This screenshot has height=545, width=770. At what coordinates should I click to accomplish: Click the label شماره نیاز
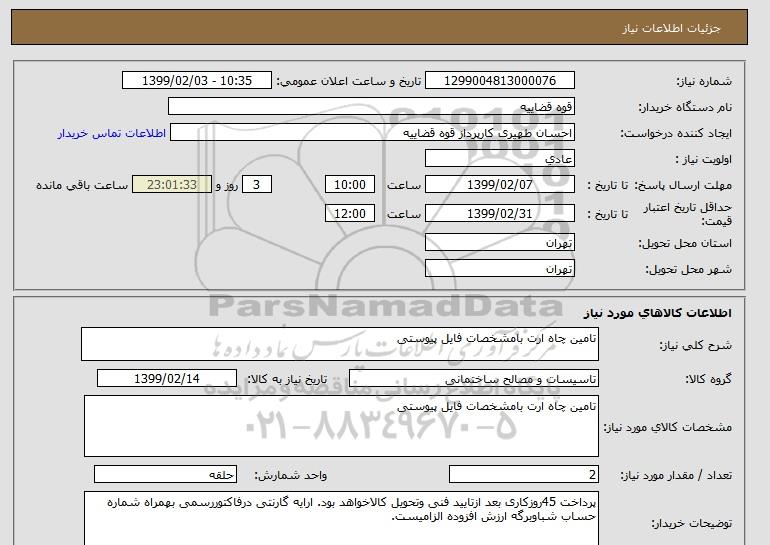(704, 81)
